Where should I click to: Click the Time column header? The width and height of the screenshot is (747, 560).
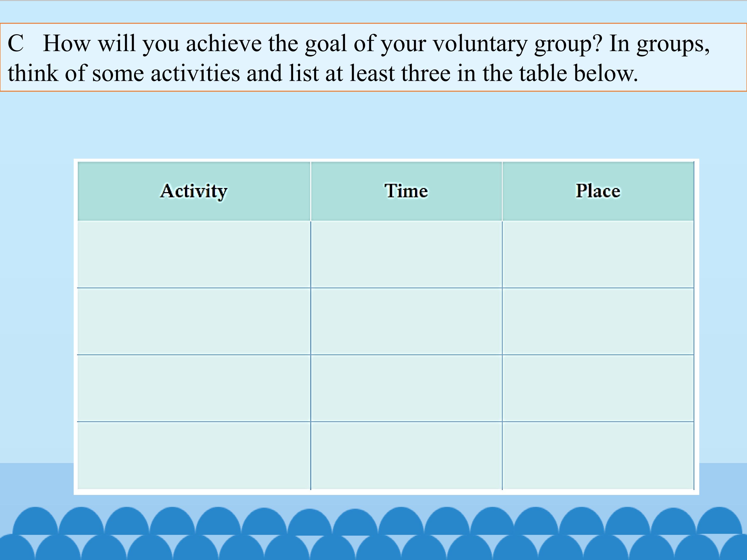click(x=406, y=191)
